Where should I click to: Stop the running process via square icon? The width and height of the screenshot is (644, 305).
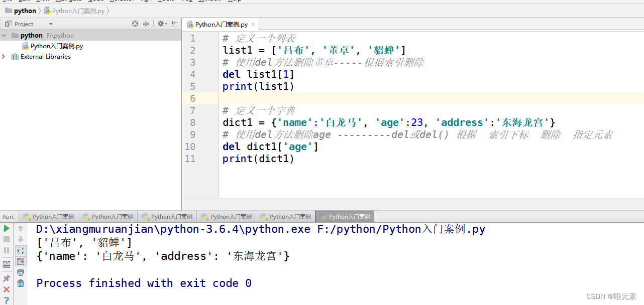(x=6, y=239)
